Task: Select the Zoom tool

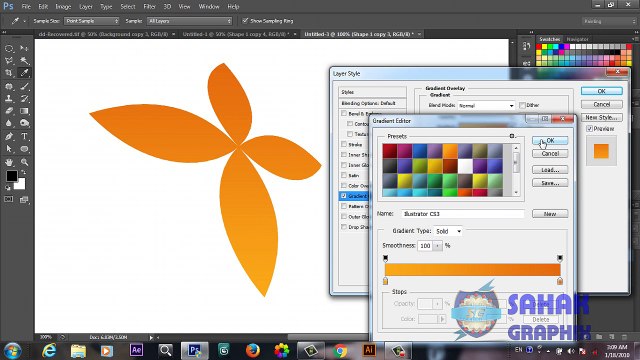Action: pyautogui.click(x=24, y=162)
